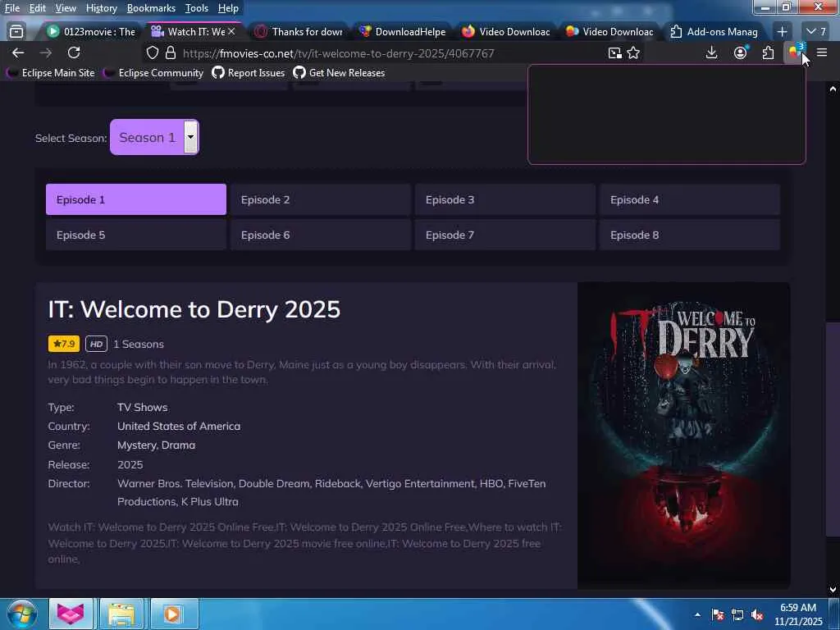Viewport: 840px width, 630px height.
Task: Bookmark this page with the star
Action: click(633, 53)
